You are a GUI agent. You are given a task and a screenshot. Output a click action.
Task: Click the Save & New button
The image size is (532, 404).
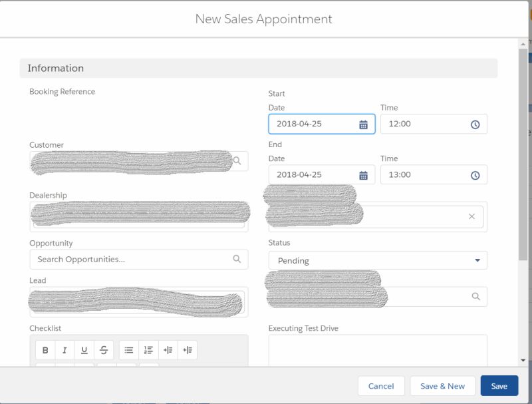coord(443,385)
